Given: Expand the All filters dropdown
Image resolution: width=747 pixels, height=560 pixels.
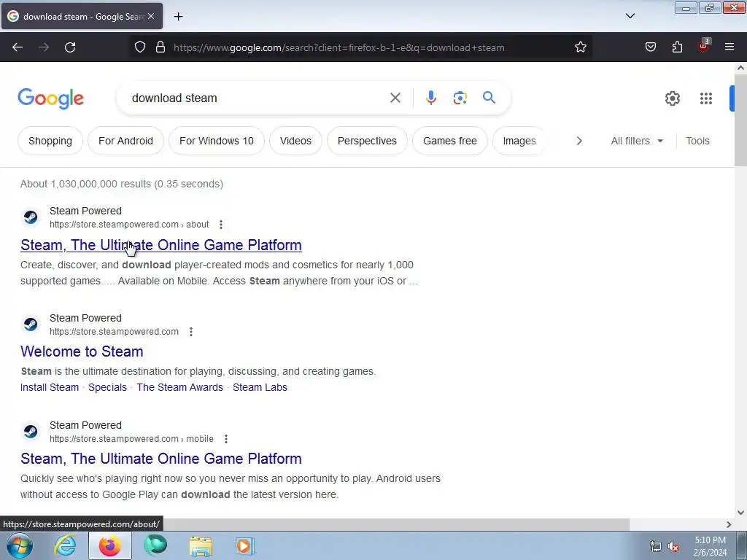Looking at the screenshot, I should tap(637, 141).
